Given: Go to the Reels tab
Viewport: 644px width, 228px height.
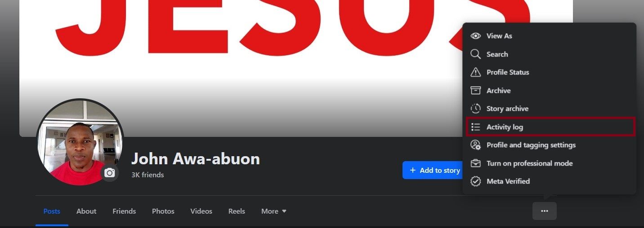Looking at the screenshot, I should tap(237, 211).
